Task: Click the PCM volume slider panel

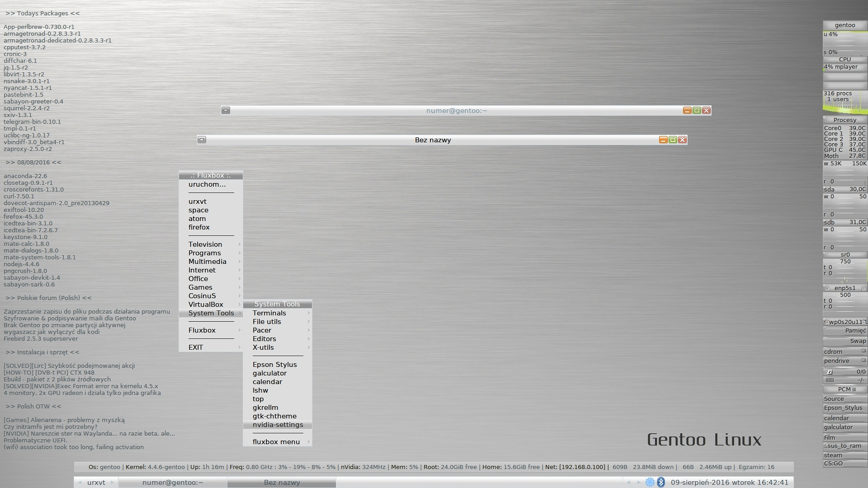Action: pyautogui.click(x=845, y=389)
